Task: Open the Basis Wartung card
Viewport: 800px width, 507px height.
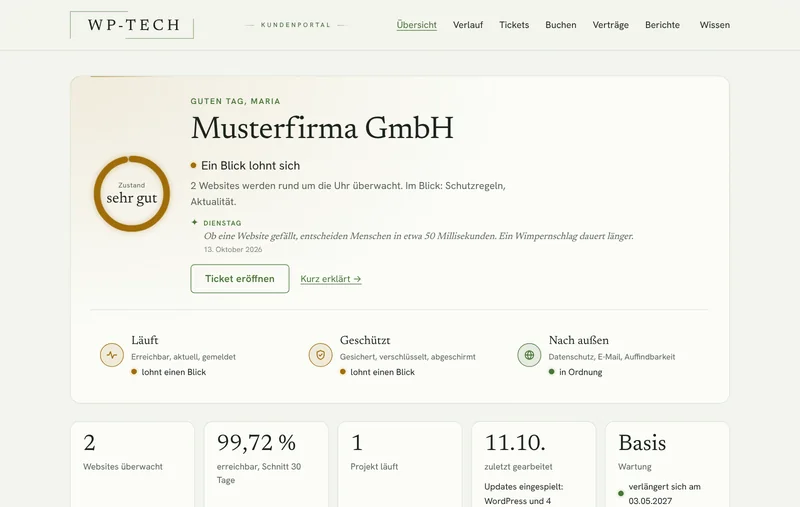Action: [x=667, y=464]
